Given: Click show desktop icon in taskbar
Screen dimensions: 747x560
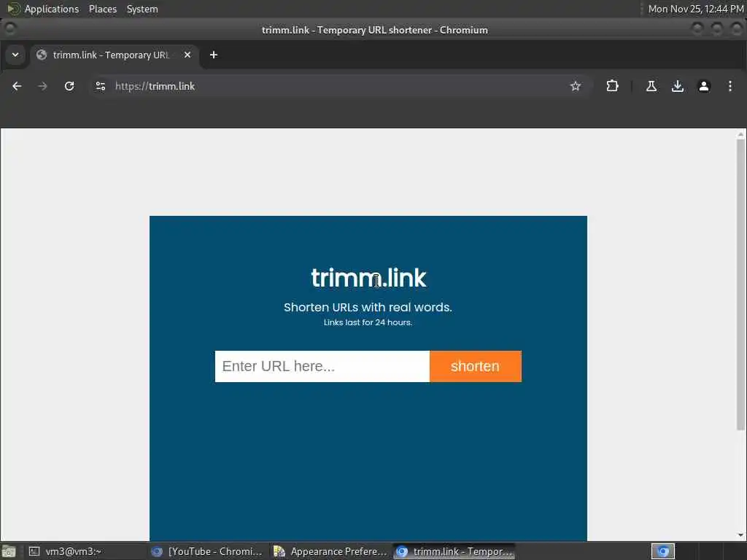Looking at the screenshot, I should point(9,551).
